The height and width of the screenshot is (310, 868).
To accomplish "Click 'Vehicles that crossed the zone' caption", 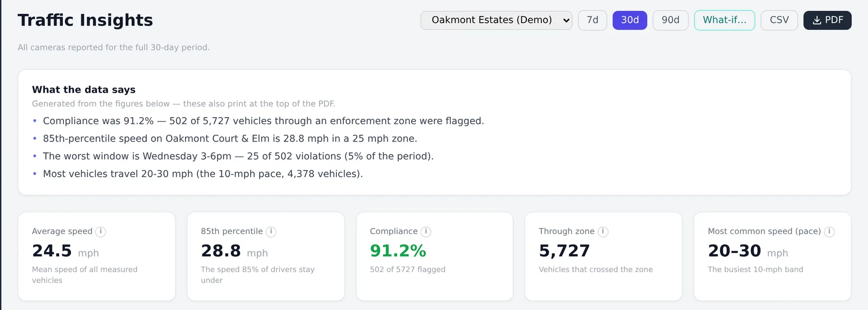I will 596,269.
